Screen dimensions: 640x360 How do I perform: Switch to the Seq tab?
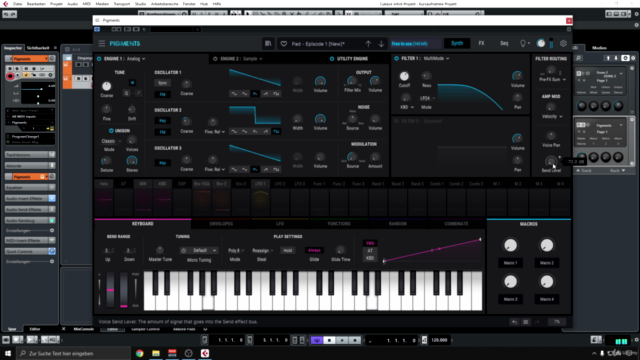(504, 43)
